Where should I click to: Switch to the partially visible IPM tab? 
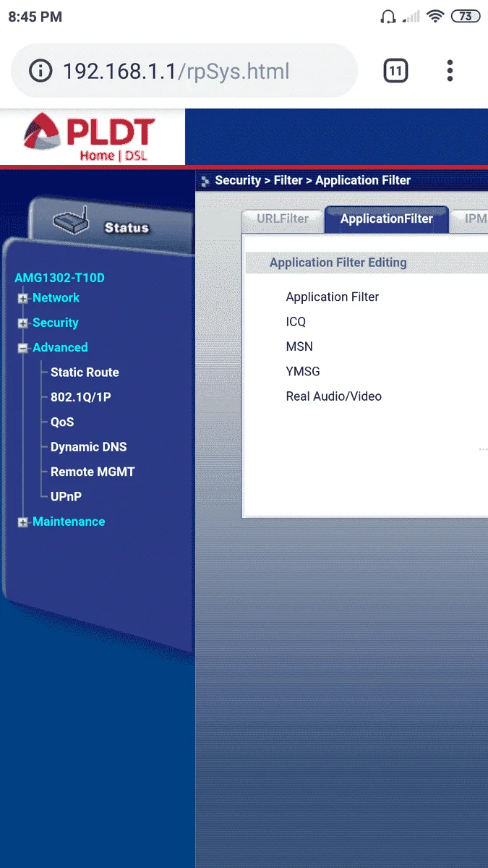[470, 219]
